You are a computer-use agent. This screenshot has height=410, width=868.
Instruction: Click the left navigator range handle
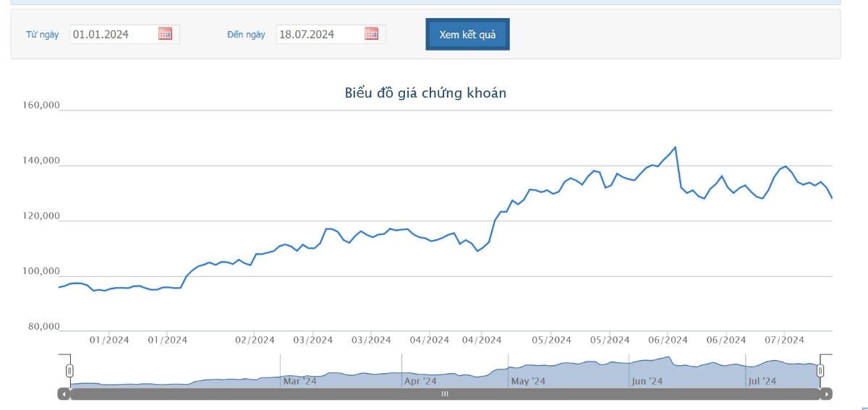click(69, 371)
